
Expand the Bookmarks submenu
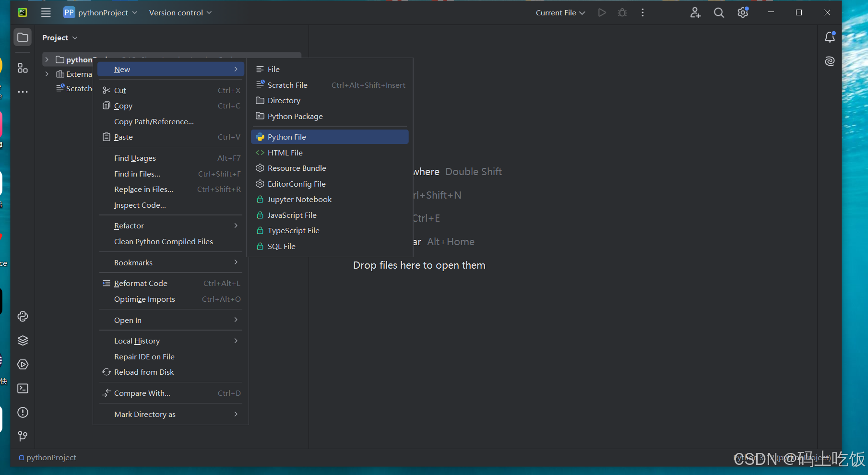click(171, 262)
